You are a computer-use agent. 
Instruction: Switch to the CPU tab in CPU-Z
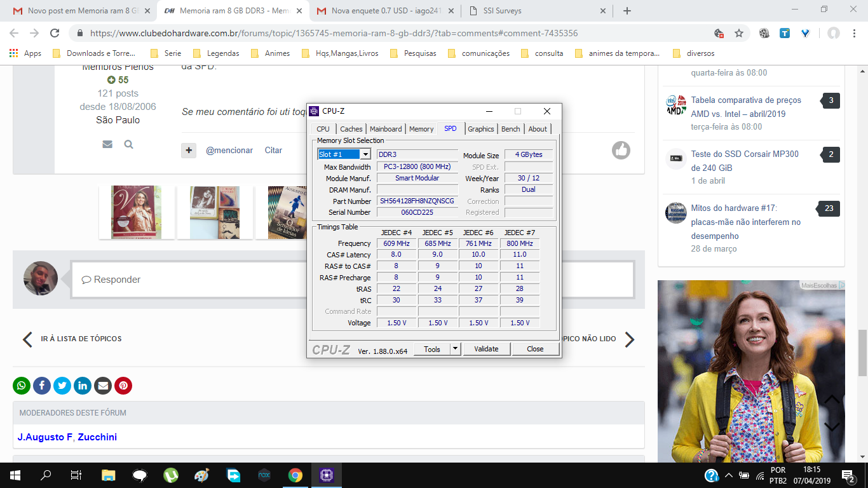click(323, 129)
